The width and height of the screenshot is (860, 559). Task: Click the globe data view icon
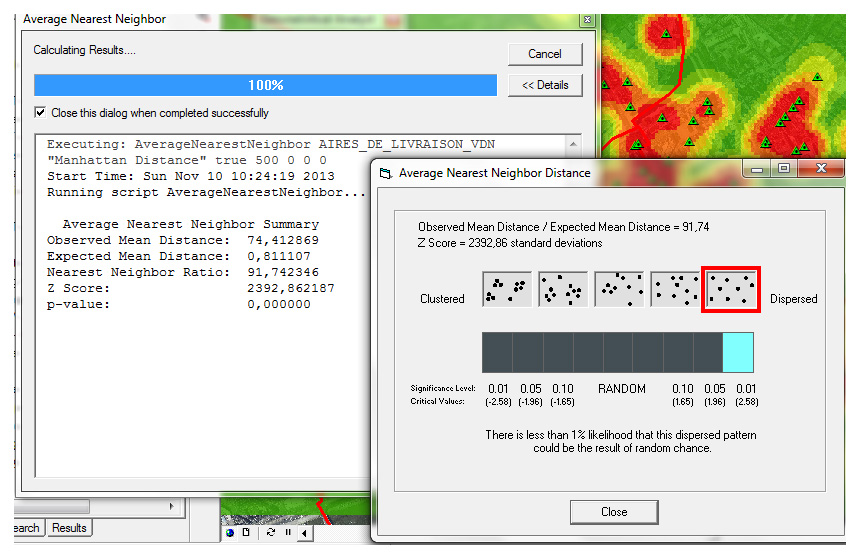[x=230, y=532]
